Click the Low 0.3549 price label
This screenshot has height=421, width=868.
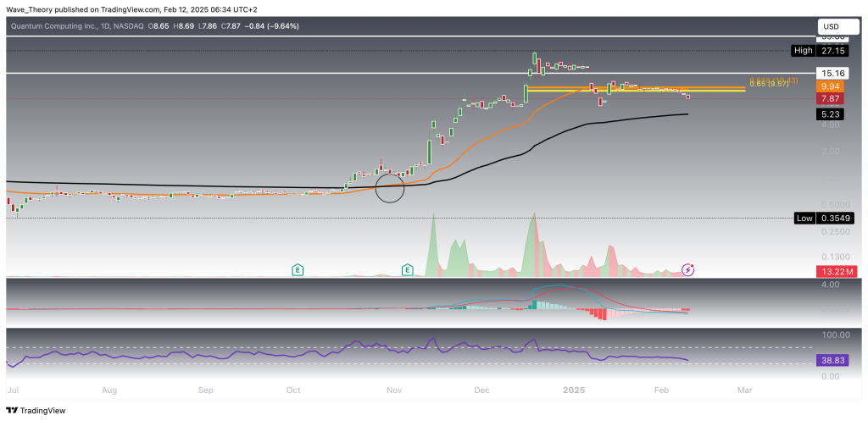click(x=825, y=218)
